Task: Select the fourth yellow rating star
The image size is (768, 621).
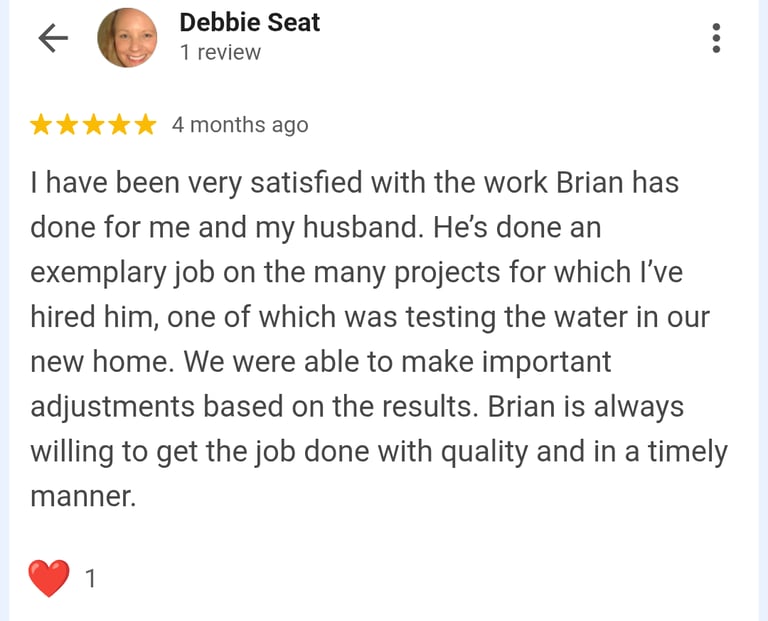Action: (x=119, y=124)
